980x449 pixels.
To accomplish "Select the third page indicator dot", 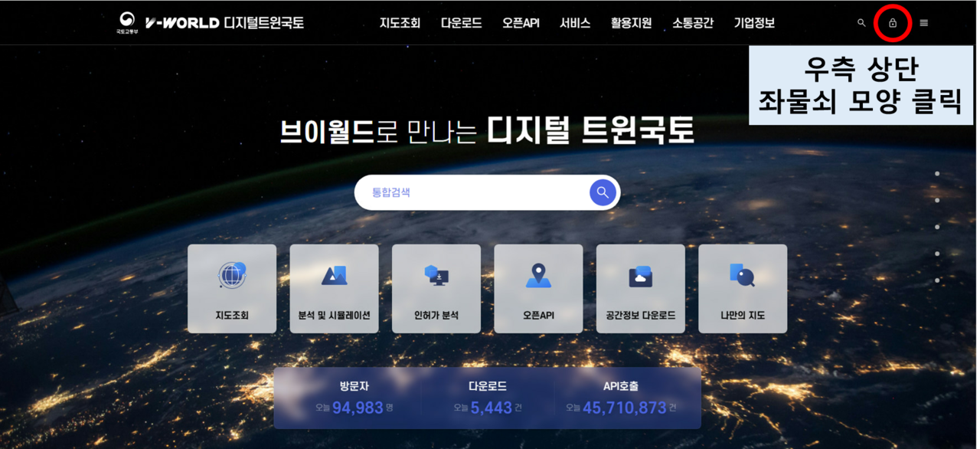I will click(x=937, y=227).
